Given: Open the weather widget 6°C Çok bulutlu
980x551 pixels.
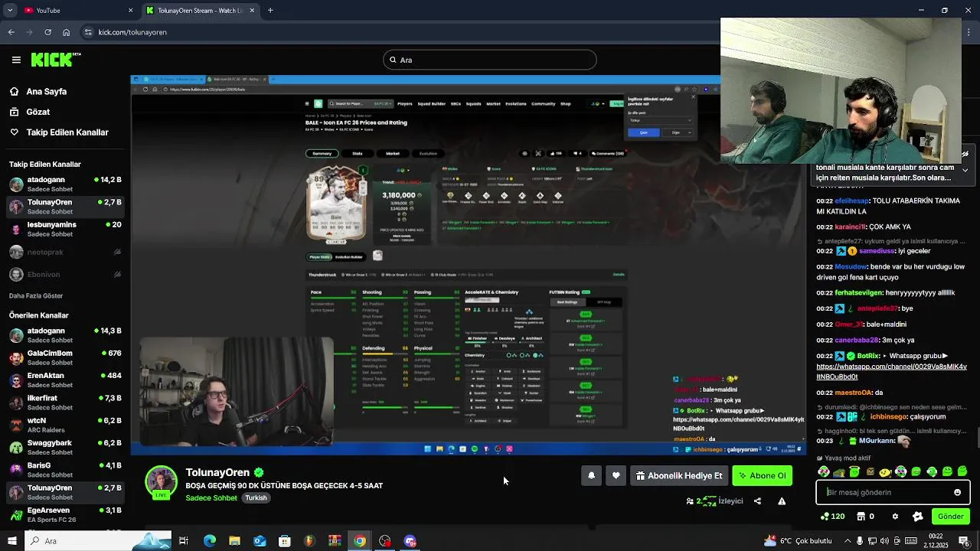Looking at the screenshot, I should [799, 541].
